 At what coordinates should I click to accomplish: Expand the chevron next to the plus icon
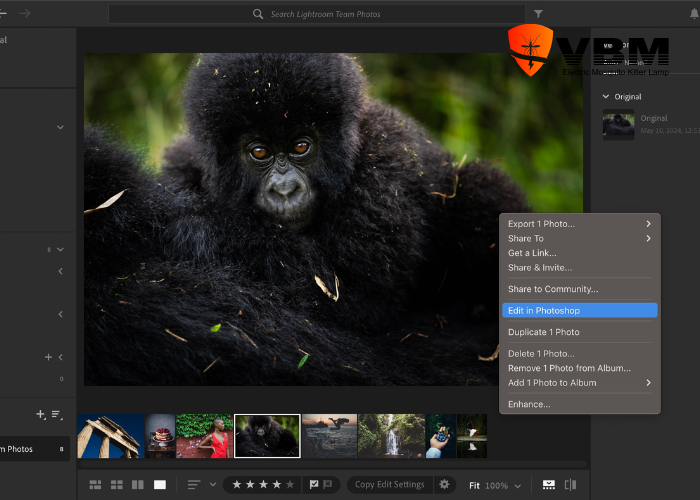click(x=60, y=357)
